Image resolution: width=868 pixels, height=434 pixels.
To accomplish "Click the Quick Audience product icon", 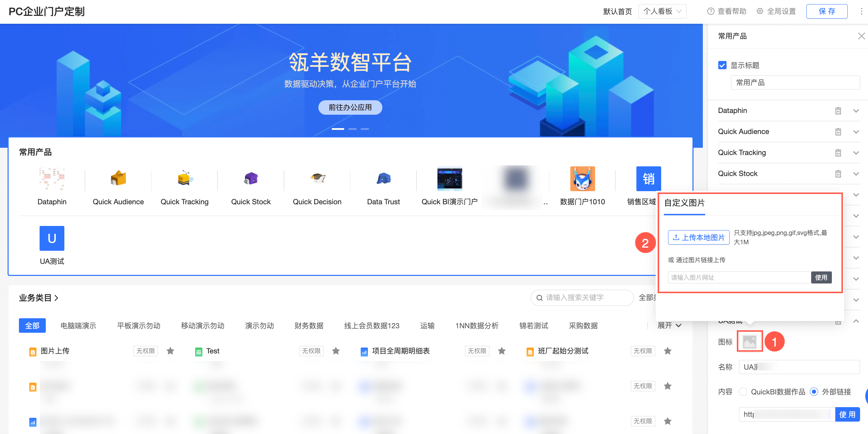I will click(118, 179).
